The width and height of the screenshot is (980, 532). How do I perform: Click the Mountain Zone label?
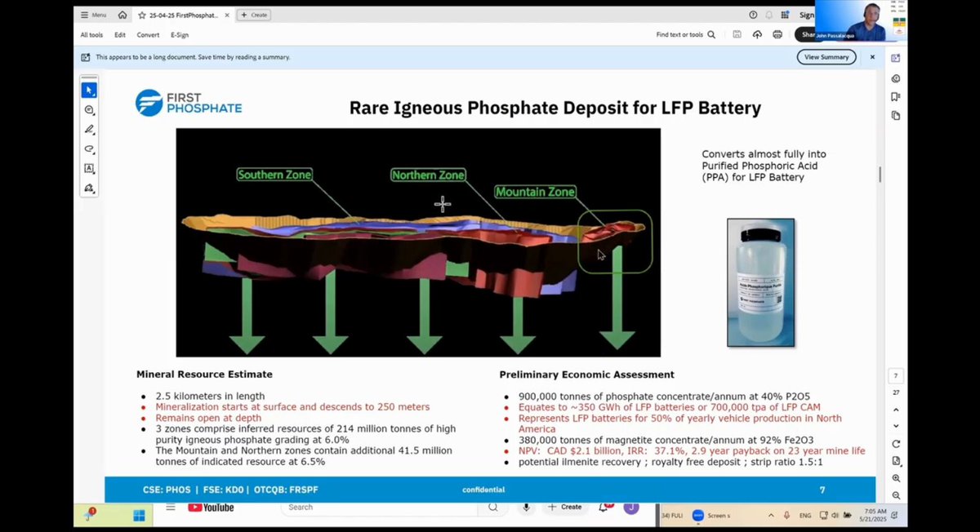tap(536, 192)
